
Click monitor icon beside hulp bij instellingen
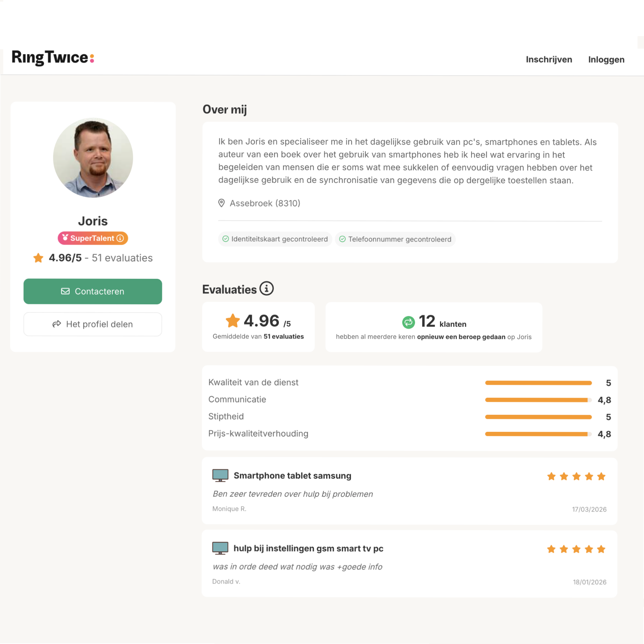click(x=220, y=548)
